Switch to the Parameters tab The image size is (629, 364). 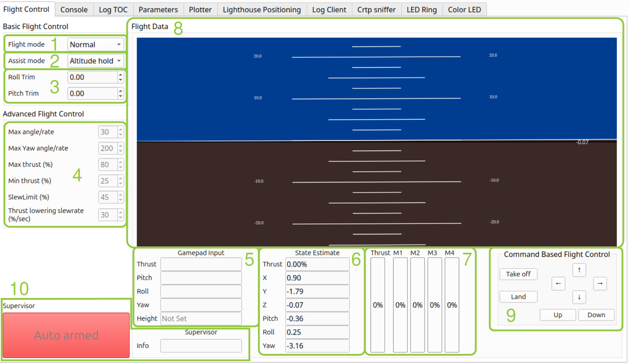(158, 9)
